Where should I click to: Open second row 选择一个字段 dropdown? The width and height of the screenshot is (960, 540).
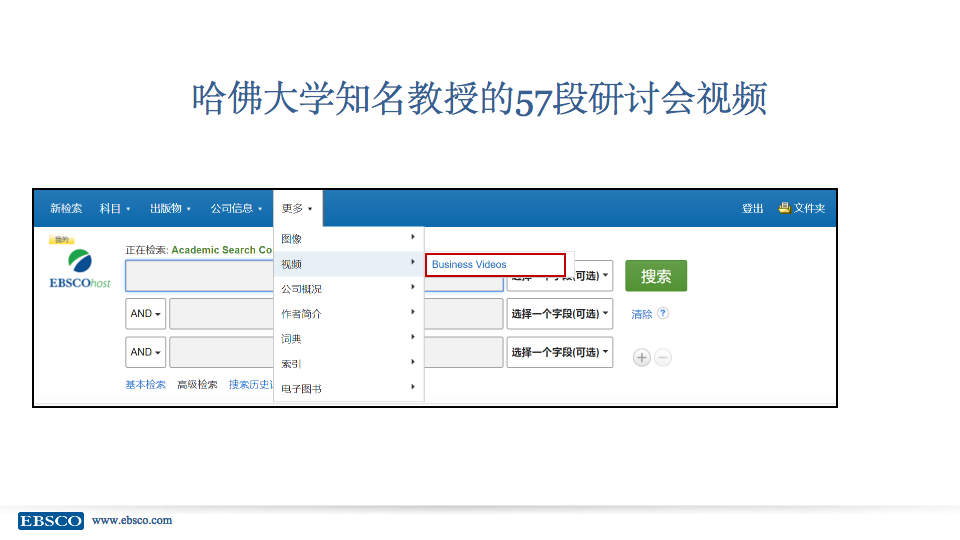(x=560, y=314)
